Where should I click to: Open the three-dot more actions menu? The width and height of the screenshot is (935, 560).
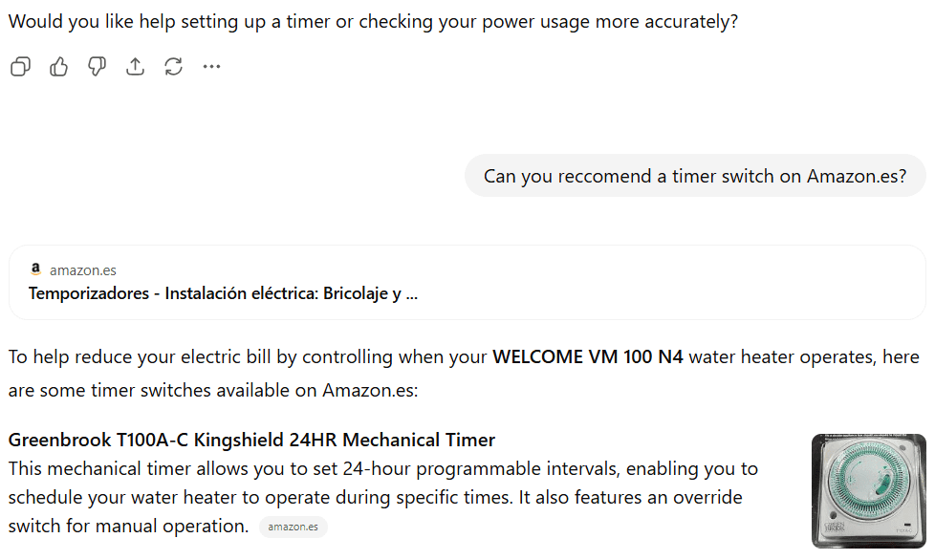click(x=211, y=66)
